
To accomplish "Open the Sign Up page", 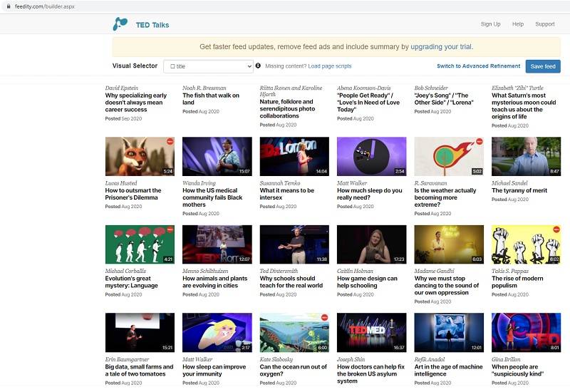I will (490, 24).
